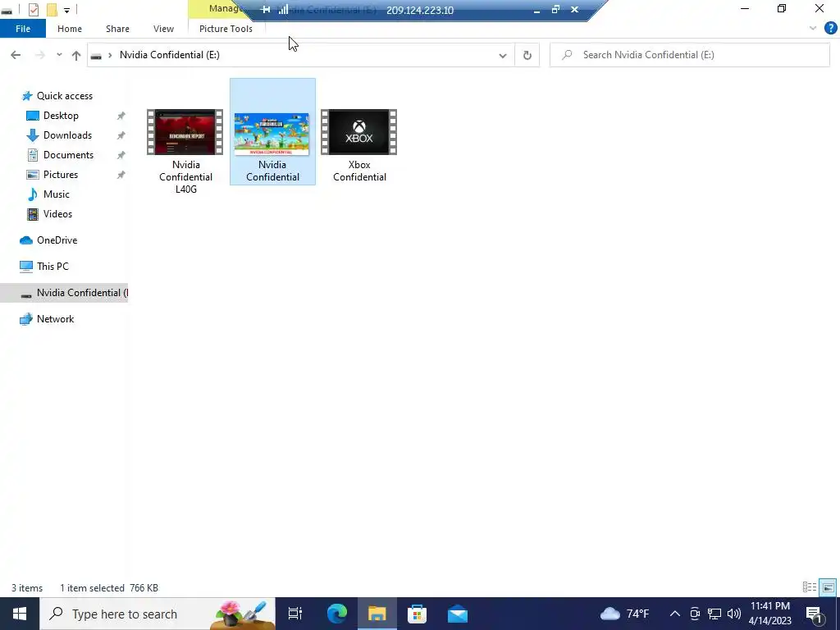
Task: Open Task View from taskbar
Action: [294, 614]
